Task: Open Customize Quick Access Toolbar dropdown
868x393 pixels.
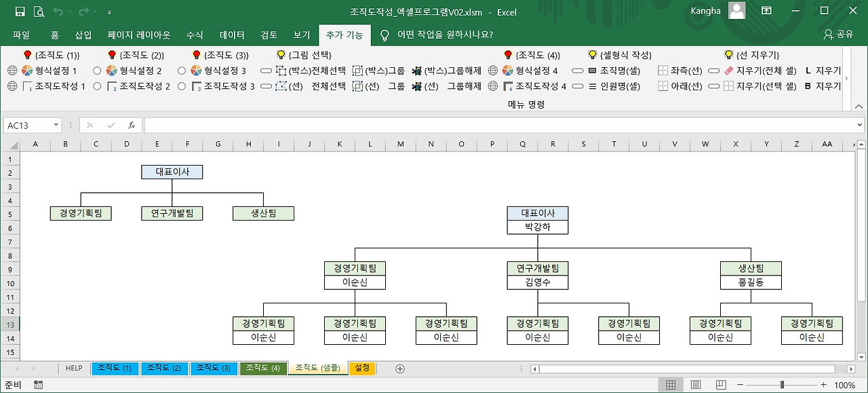Action: click(x=110, y=12)
